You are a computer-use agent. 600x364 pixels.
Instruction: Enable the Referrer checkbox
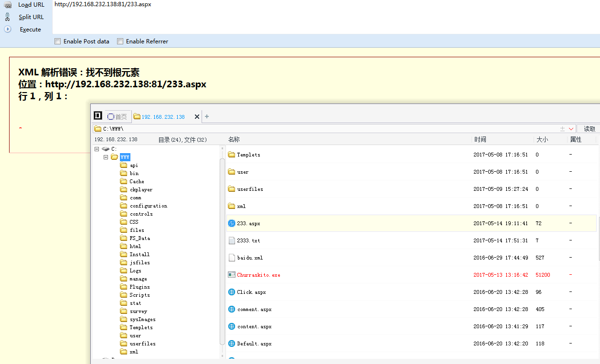coord(120,41)
